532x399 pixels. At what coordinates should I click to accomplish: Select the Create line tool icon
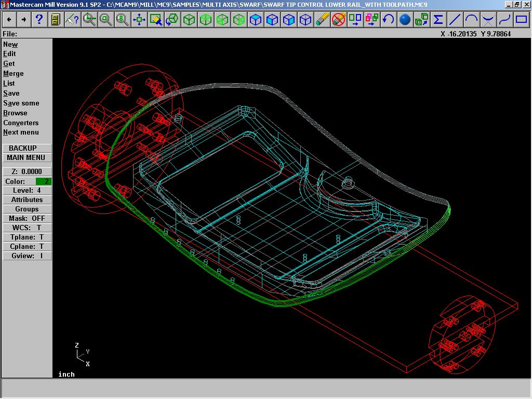[x=455, y=20]
